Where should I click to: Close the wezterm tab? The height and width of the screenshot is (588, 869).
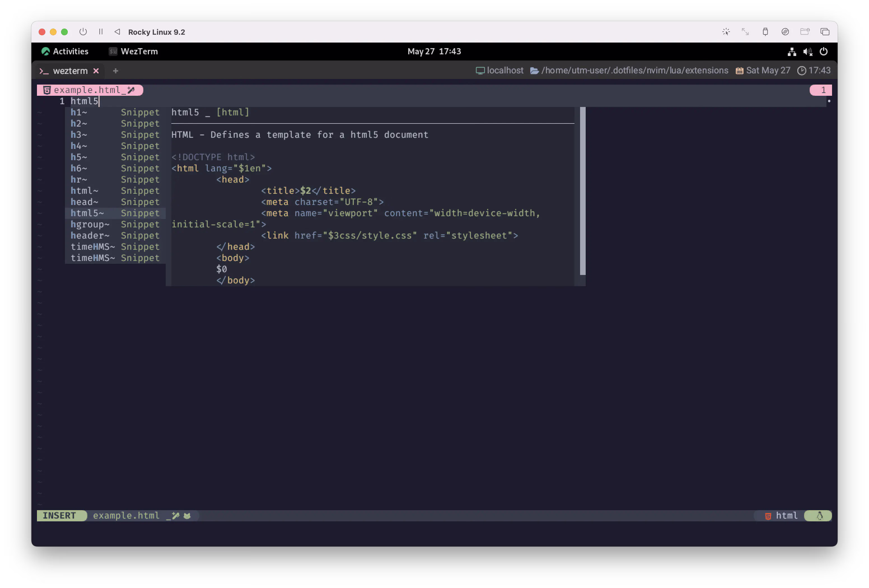tap(96, 71)
